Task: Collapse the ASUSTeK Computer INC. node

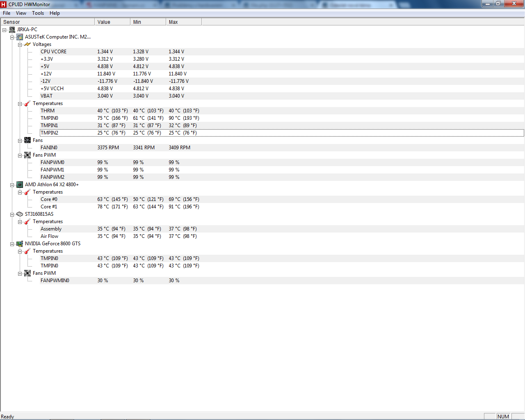Action: click(x=12, y=37)
